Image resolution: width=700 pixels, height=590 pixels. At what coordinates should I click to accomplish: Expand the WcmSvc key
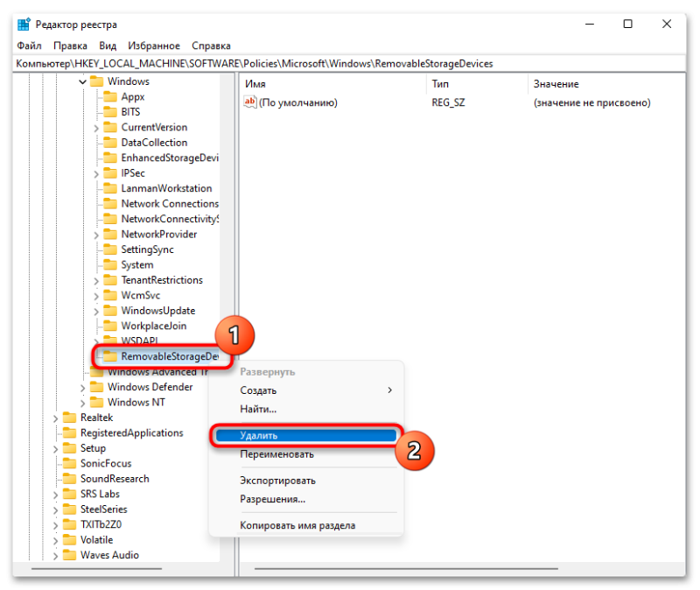(96, 296)
